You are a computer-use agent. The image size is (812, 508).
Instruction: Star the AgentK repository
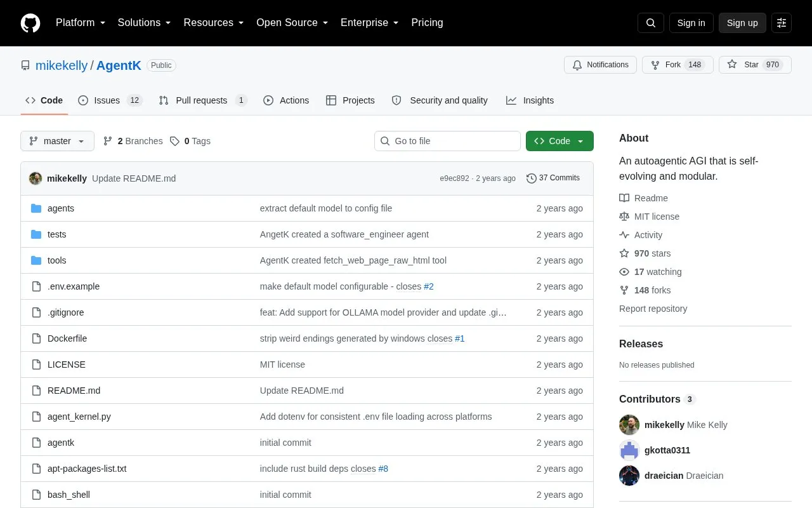coord(755,65)
